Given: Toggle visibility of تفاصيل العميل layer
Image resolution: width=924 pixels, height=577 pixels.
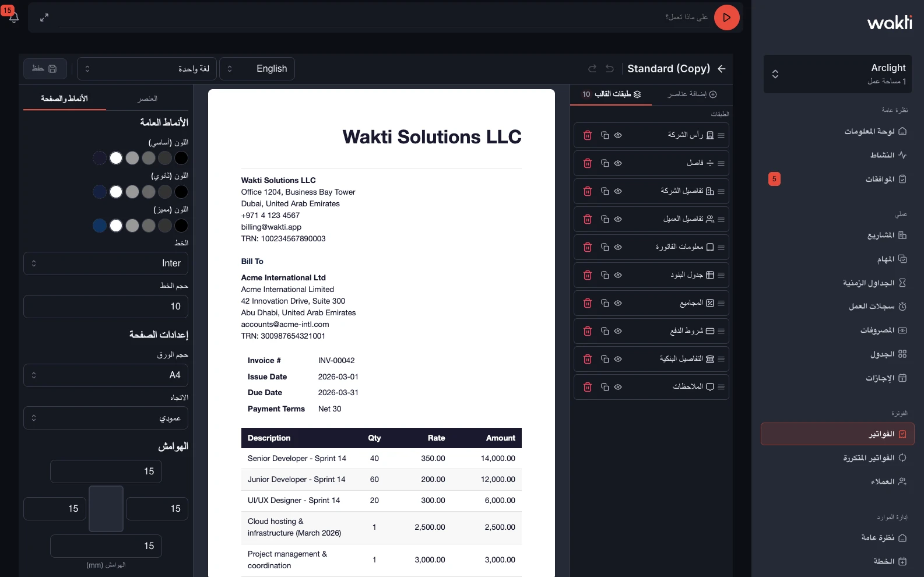Looking at the screenshot, I should (x=618, y=219).
